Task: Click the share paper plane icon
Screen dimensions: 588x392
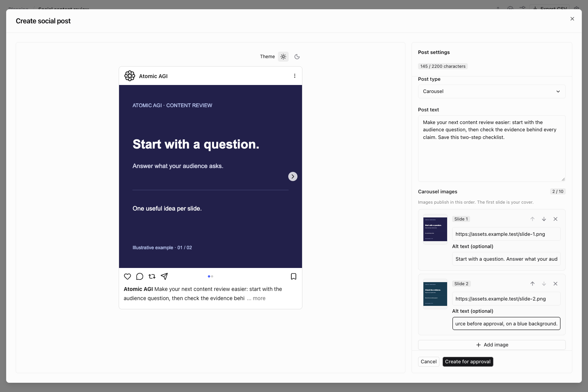Action: pyautogui.click(x=164, y=276)
